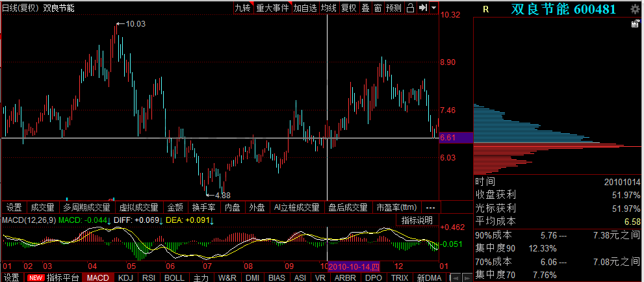The height and width of the screenshot is (282, 644).
Task: Expand more indicators via the ... button
Action: click(430, 207)
